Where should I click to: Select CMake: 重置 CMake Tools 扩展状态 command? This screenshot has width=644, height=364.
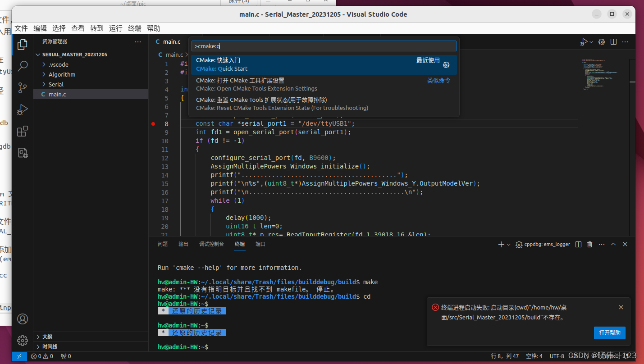click(x=324, y=104)
